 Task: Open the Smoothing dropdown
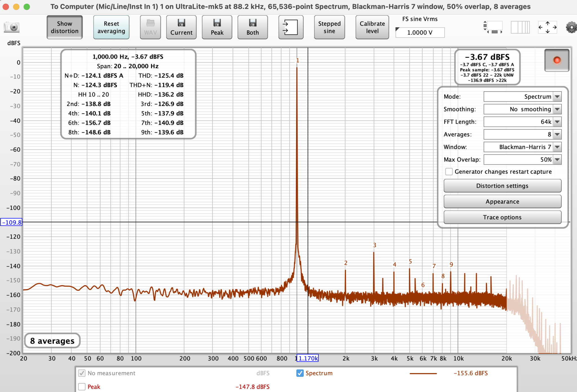pyautogui.click(x=522, y=109)
